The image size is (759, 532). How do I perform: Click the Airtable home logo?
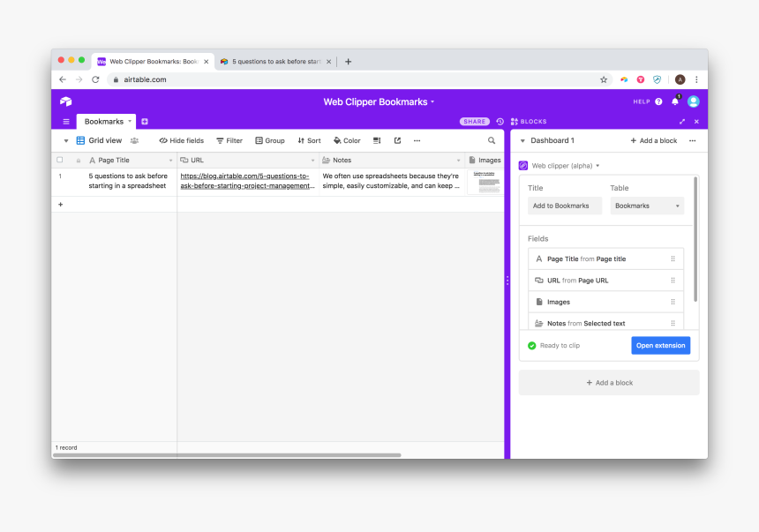[x=66, y=101]
